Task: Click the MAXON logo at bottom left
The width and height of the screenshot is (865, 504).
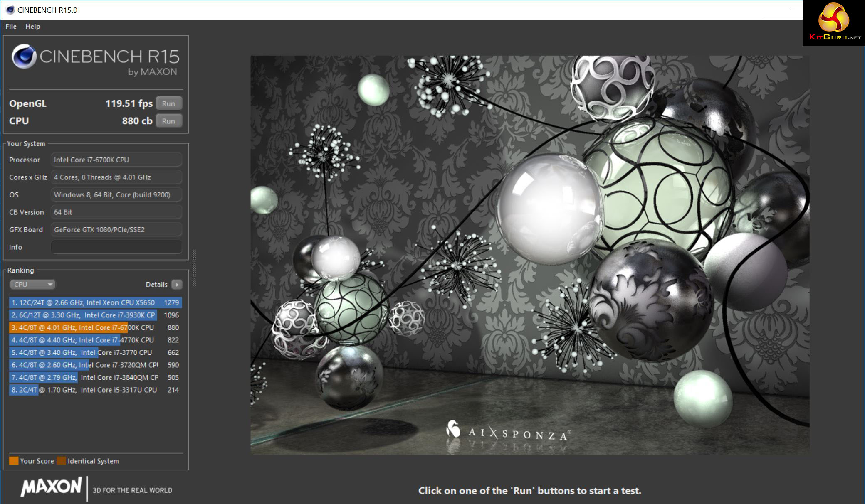Action: coord(51,487)
